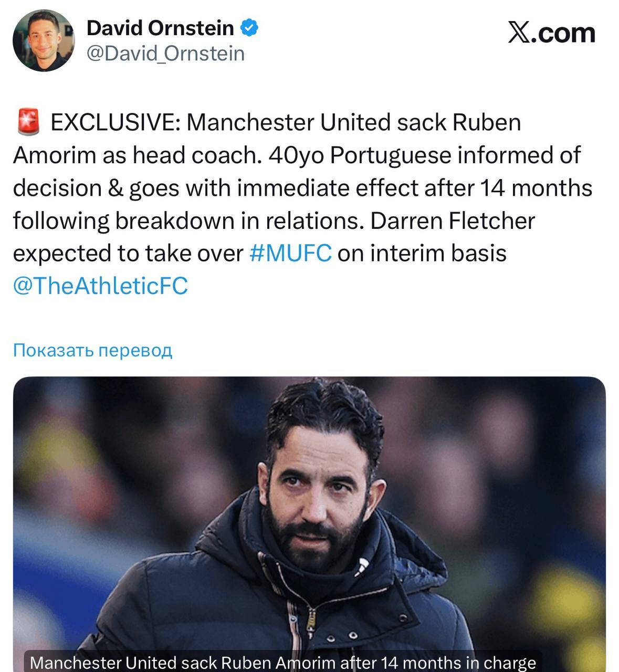Click Показать перевод to translate the post
619x672 pixels.
click(x=92, y=350)
